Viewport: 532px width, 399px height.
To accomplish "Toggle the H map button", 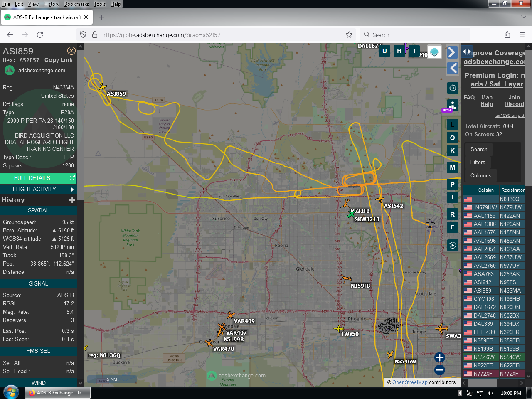I will (x=399, y=51).
